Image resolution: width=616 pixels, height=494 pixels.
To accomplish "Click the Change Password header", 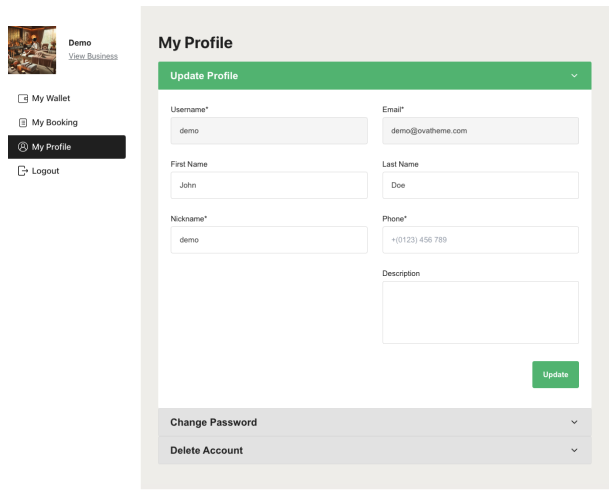I will point(375,422).
